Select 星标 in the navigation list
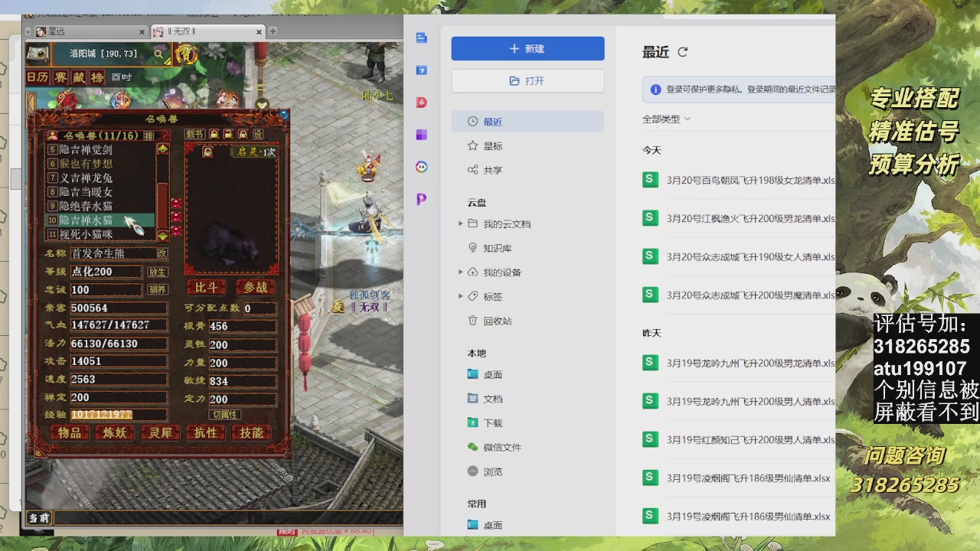980x551 pixels. point(492,146)
